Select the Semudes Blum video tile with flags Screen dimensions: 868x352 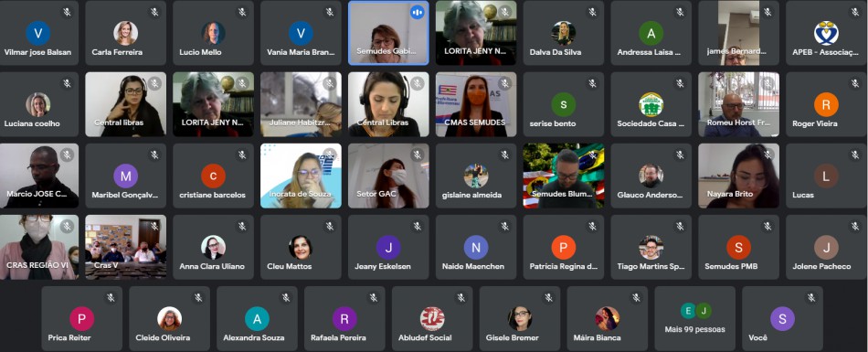(564, 176)
